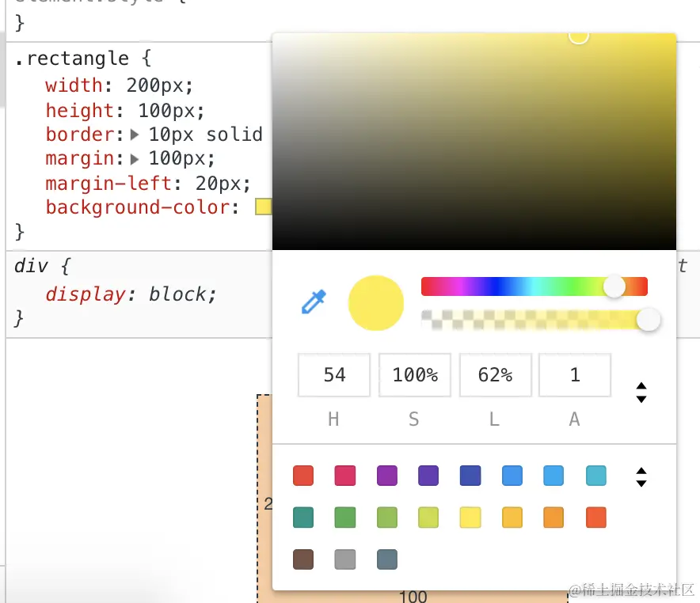Image resolution: width=700 pixels, height=603 pixels.
Task: Pick the amber palette swatch
Action: point(512,518)
